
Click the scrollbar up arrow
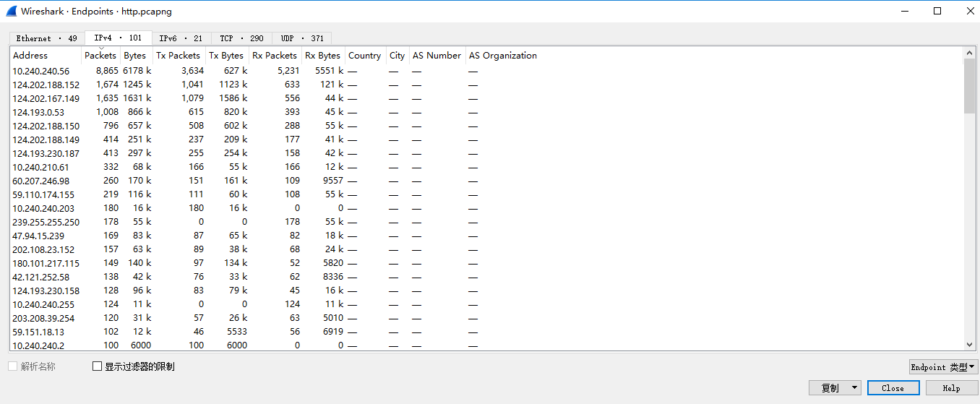coord(969,53)
